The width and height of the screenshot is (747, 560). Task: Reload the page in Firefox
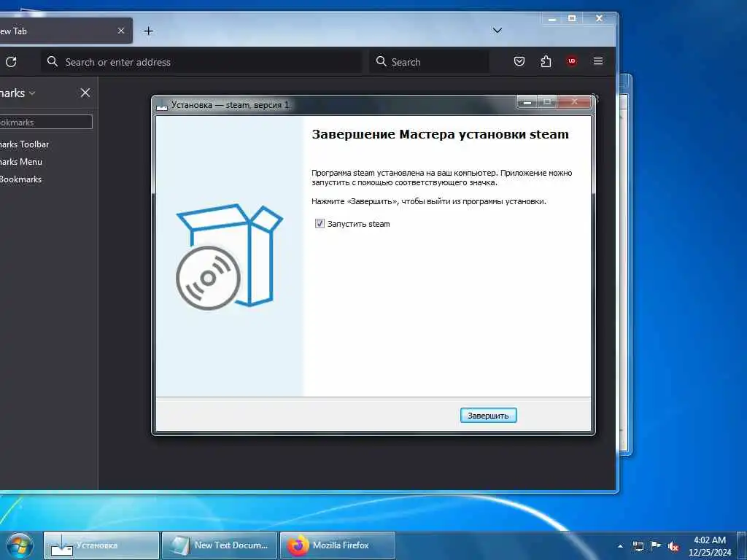tap(11, 61)
